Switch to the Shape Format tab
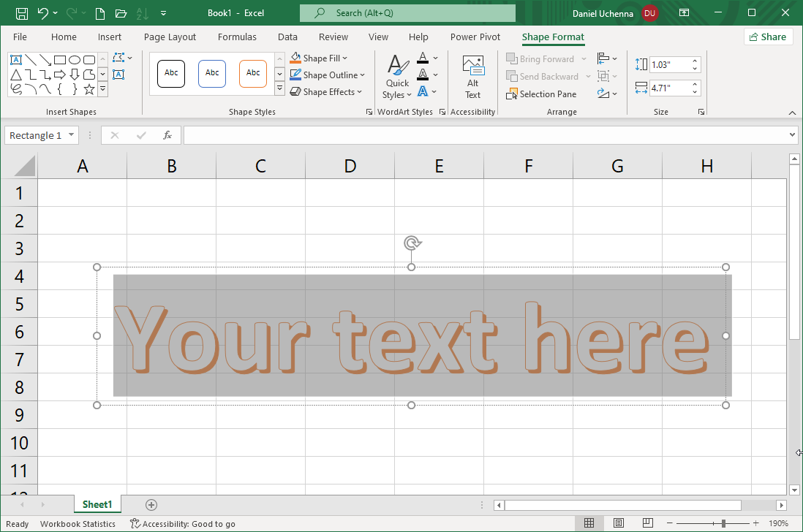Viewport: 803px width, 532px height. pyautogui.click(x=553, y=37)
